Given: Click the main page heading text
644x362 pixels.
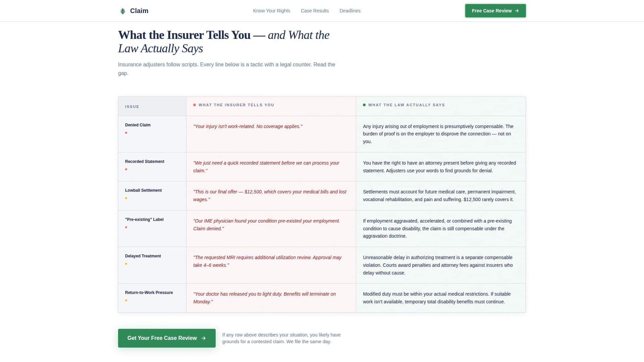Looking at the screenshot, I should [223, 41].
